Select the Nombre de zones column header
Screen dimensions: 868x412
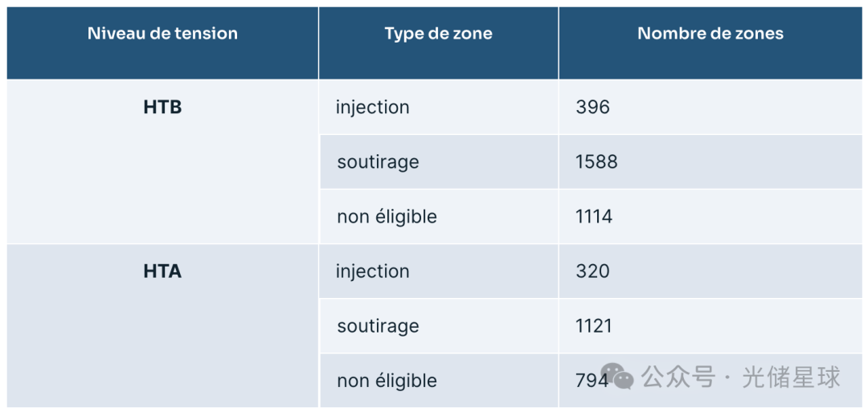tap(710, 34)
